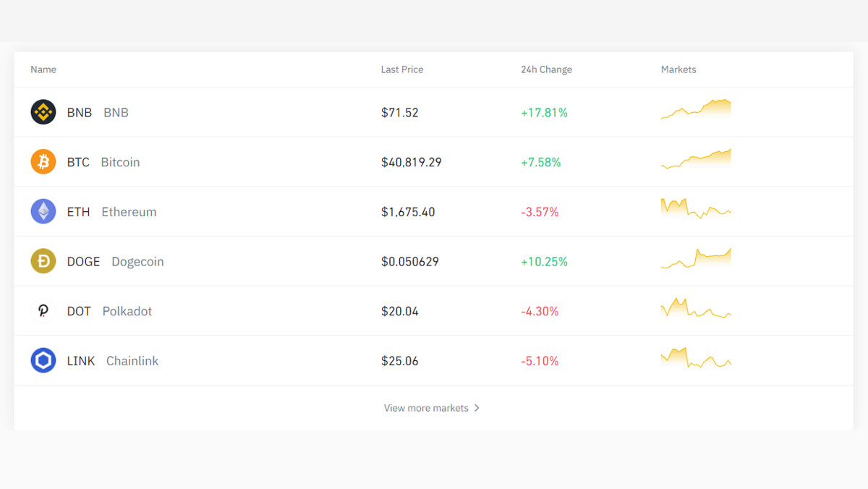868x489 pixels.
Task: Click the +10.25% change value
Action: (x=544, y=262)
